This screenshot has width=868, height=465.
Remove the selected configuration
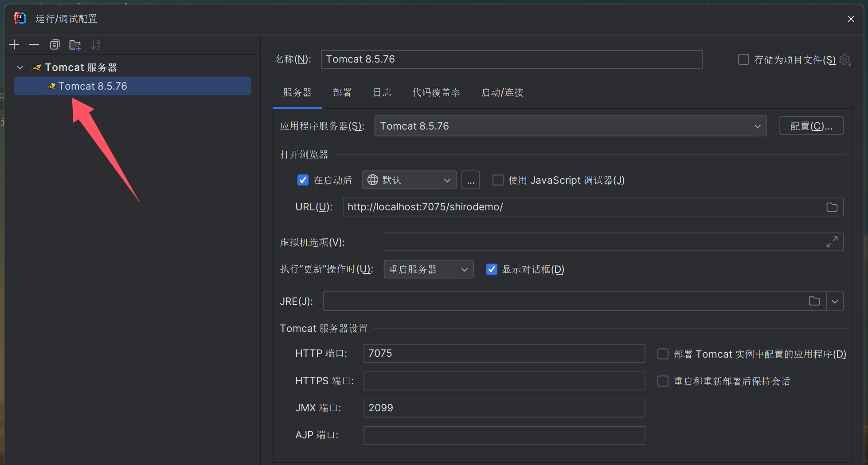34,45
